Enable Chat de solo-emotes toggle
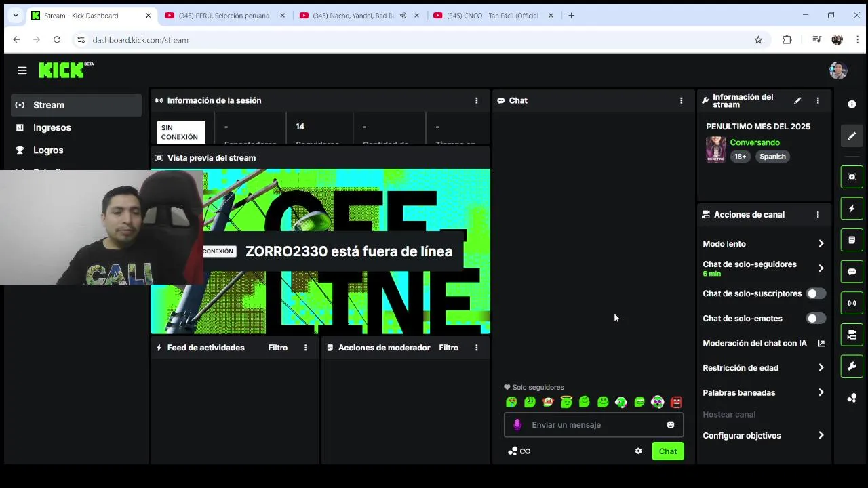The image size is (868, 488). click(x=816, y=319)
